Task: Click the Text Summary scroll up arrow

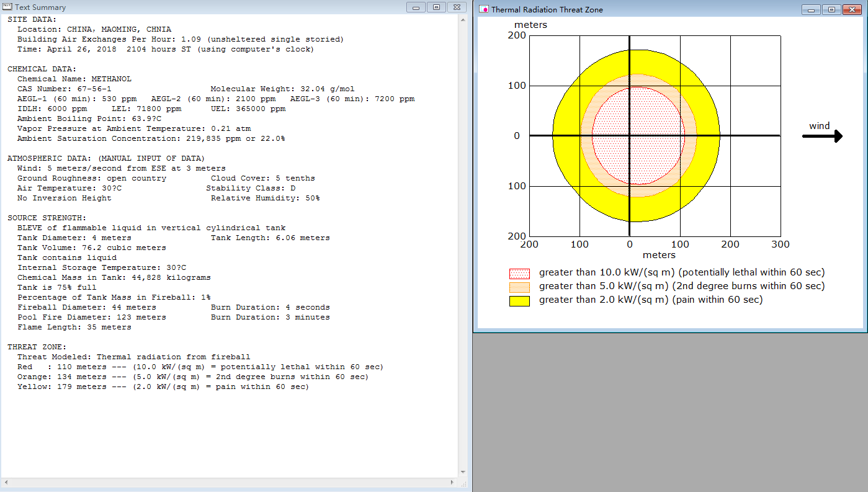Action: (463, 20)
